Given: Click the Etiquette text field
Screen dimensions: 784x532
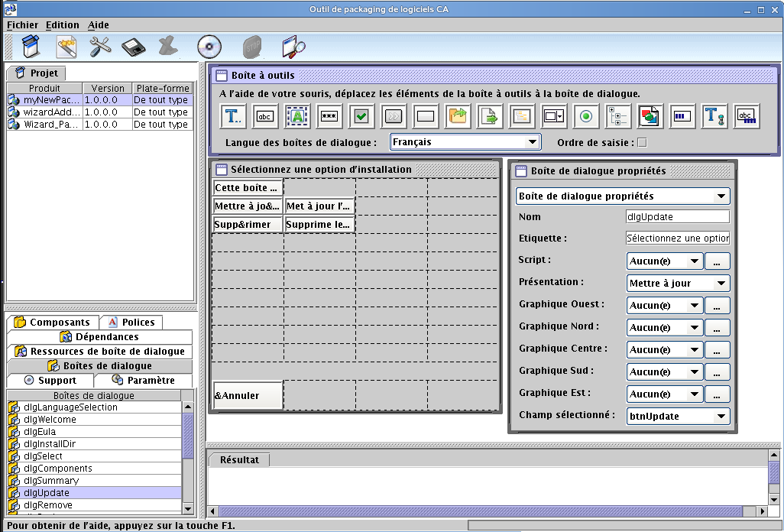Looking at the screenshot, I should [x=677, y=238].
